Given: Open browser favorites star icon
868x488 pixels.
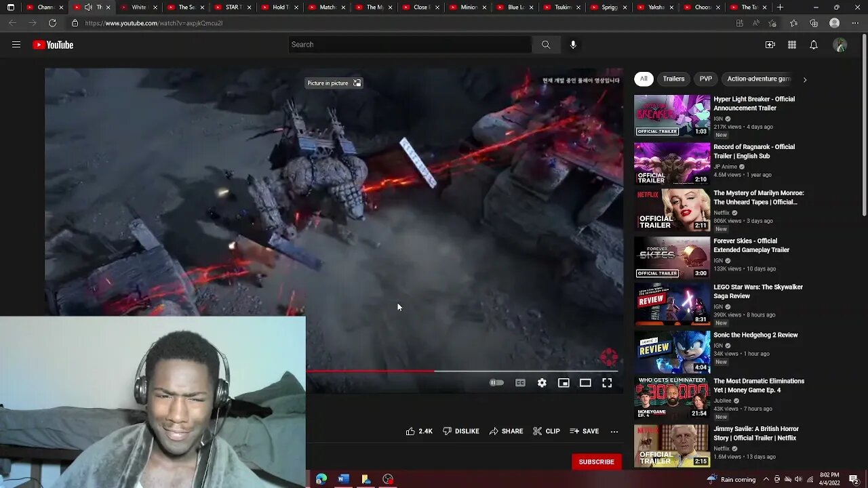Looking at the screenshot, I should coord(794,23).
